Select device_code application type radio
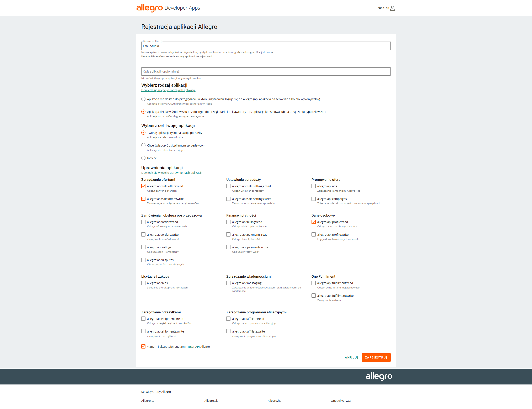 [143, 112]
